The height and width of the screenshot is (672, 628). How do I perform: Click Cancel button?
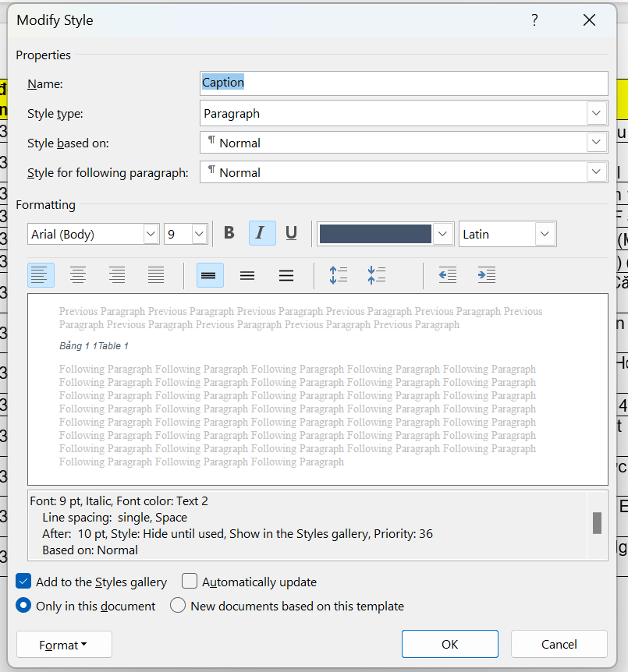point(559,644)
